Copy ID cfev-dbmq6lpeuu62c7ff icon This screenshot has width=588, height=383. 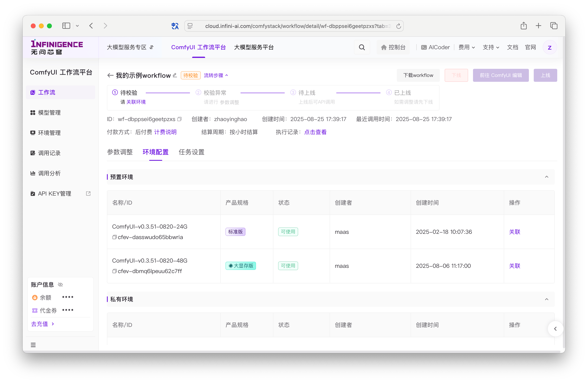click(x=114, y=271)
